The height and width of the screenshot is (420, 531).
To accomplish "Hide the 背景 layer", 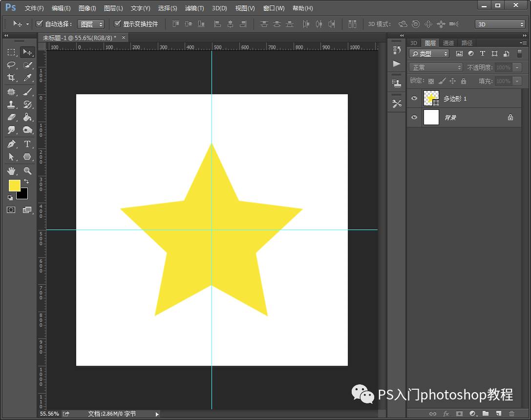I will pyautogui.click(x=414, y=117).
